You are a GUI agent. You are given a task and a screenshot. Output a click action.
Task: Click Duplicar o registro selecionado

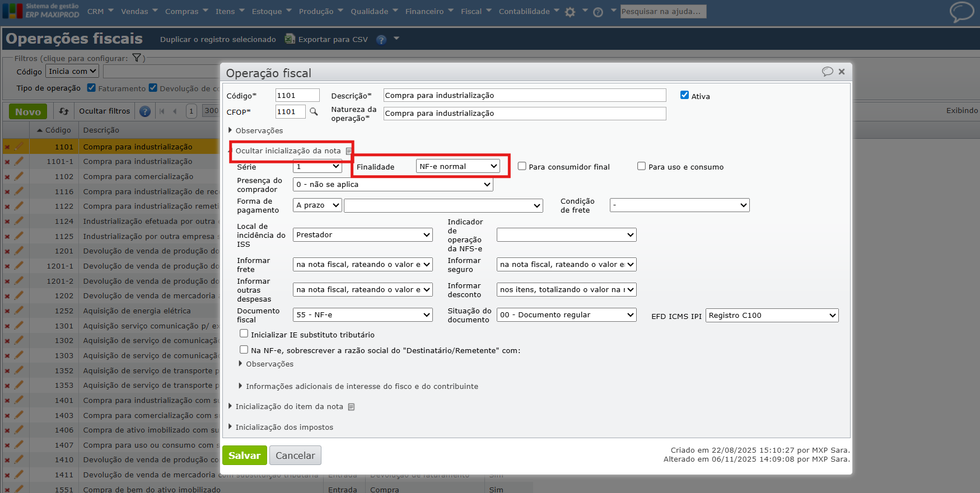(x=218, y=40)
